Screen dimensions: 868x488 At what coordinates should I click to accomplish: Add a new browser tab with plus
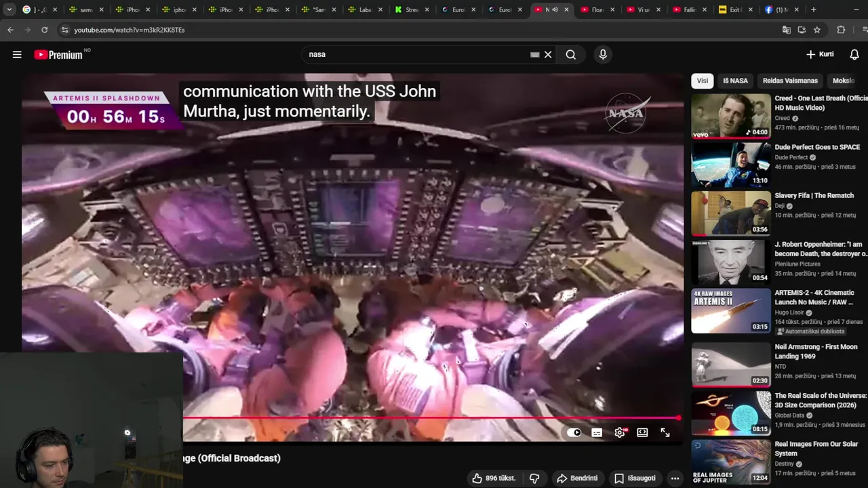[x=814, y=9]
